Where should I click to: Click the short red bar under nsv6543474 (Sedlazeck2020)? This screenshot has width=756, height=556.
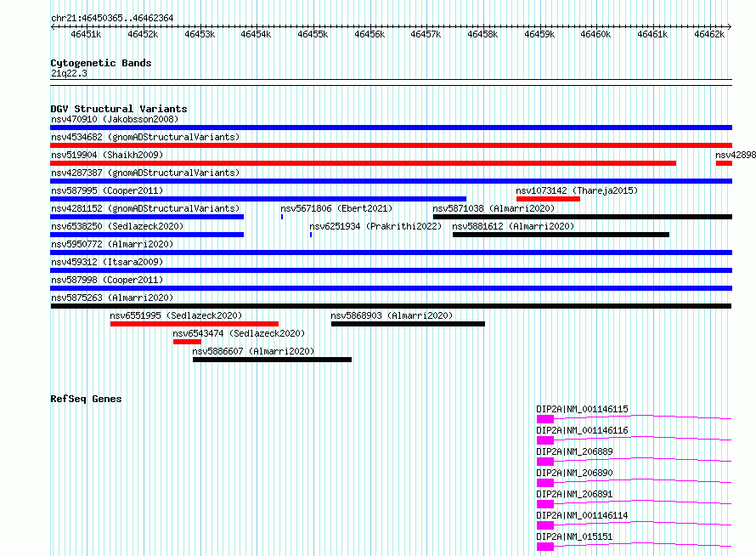coord(187,342)
